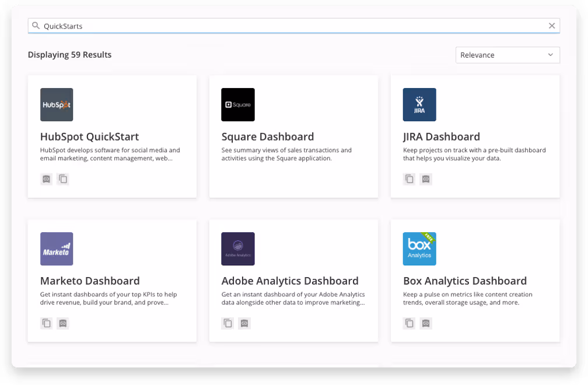The width and height of the screenshot is (588, 385).
Task: Click JIRA card's connector eye icon
Action: coord(426,179)
